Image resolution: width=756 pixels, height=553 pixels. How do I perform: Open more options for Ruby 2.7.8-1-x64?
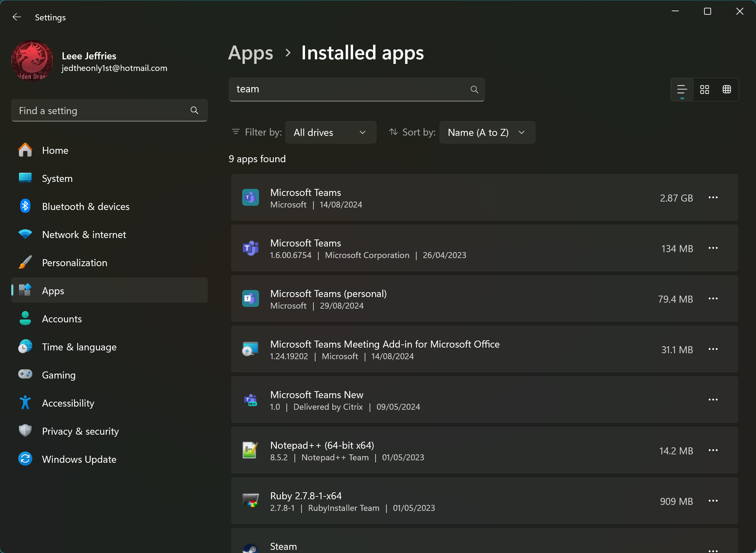713,501
